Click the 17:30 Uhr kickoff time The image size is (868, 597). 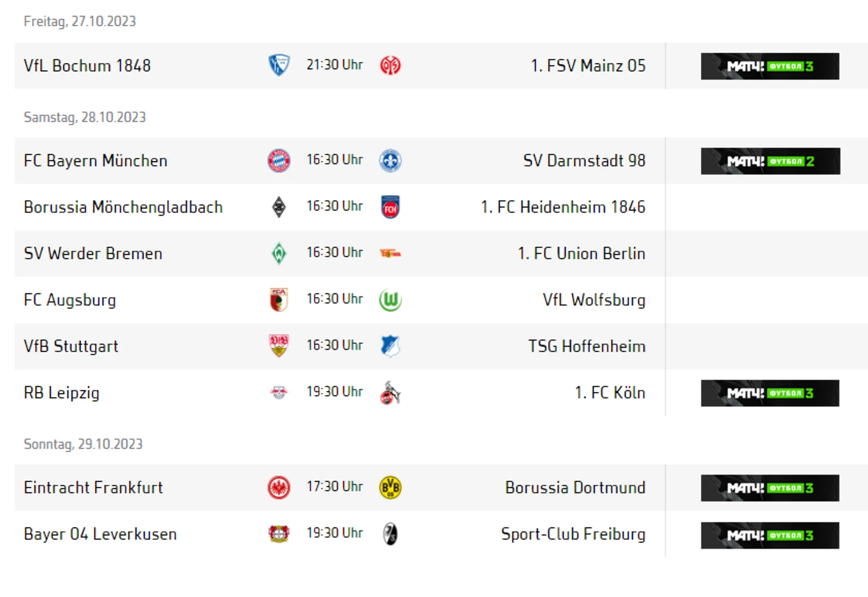(335, 487)
